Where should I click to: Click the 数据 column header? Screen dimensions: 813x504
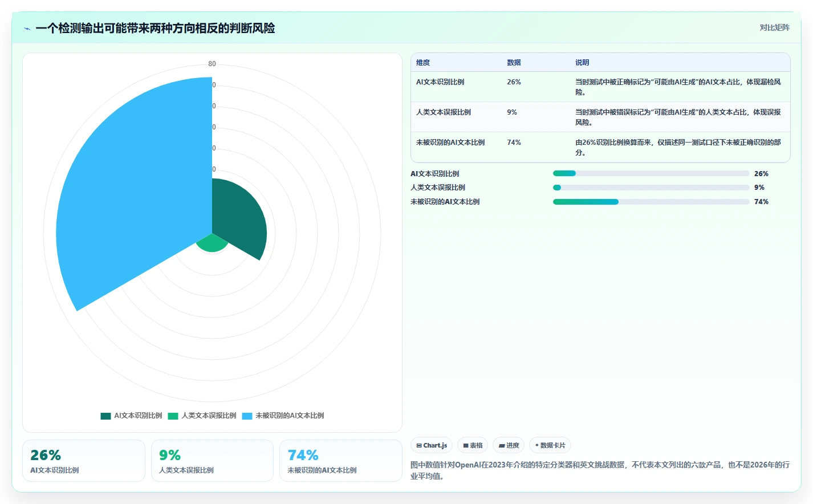(514, 63)
